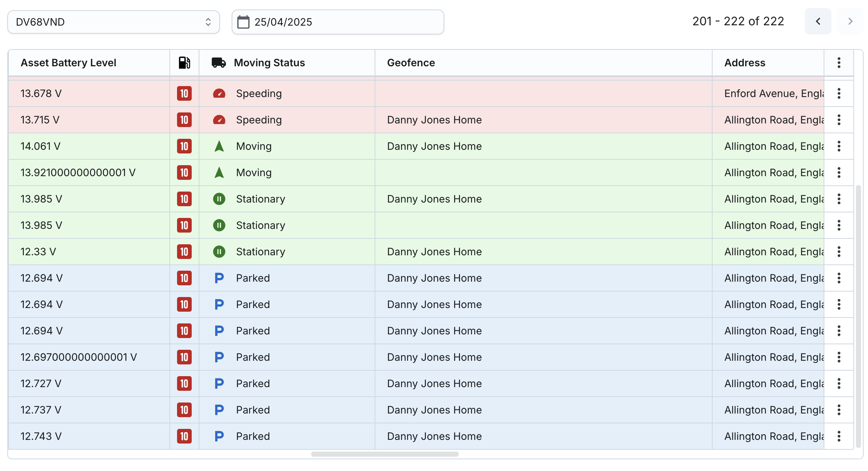Go to the previous page of results

pyautogui.click(x=818, y=21)
